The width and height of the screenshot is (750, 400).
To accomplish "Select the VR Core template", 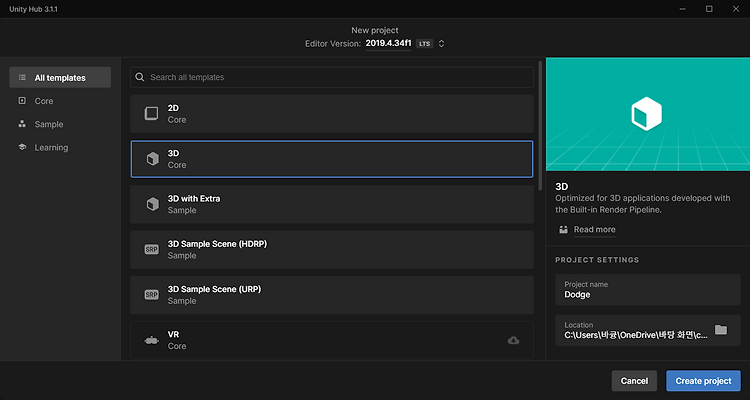I will click(331, 340).
